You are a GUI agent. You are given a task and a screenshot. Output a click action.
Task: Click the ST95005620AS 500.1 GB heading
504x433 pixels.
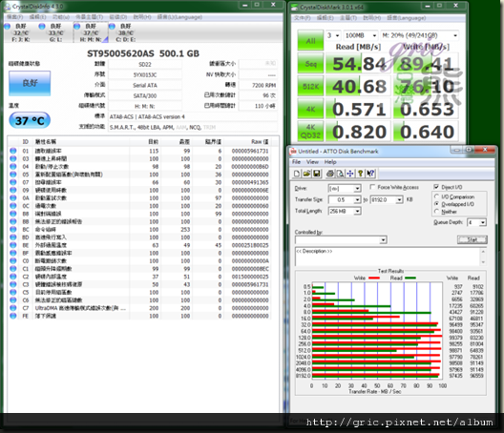tap(143, 53)
